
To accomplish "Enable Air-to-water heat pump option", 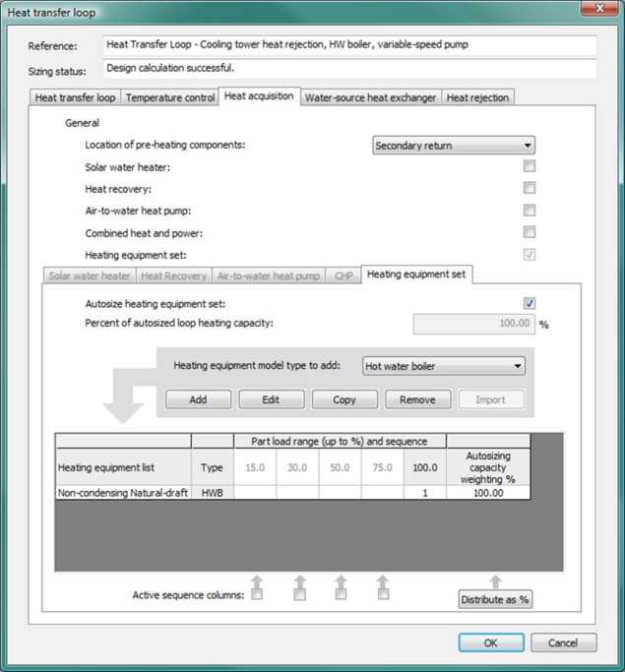I will point(530,211).
